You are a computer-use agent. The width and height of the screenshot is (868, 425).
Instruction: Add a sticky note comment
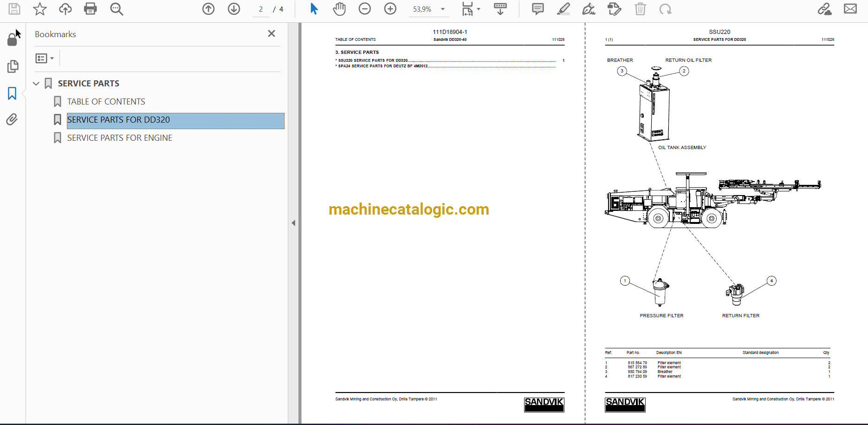[x=538, y=9]
